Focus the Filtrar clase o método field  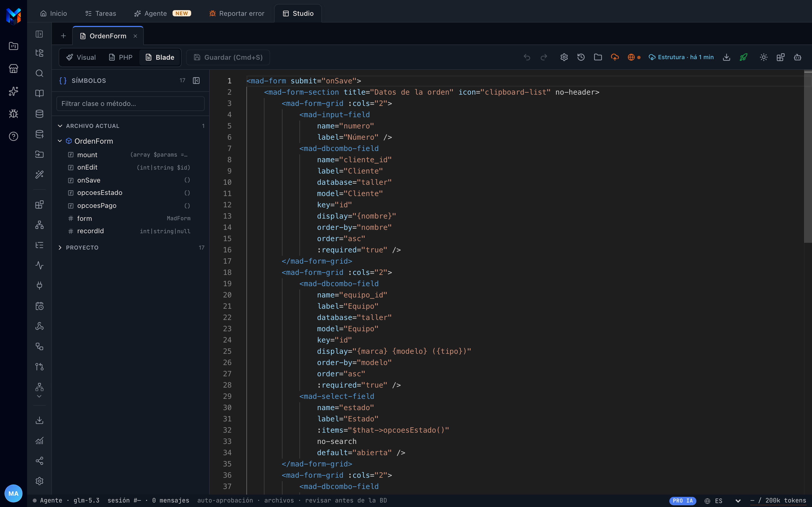(x=130, y=104)
